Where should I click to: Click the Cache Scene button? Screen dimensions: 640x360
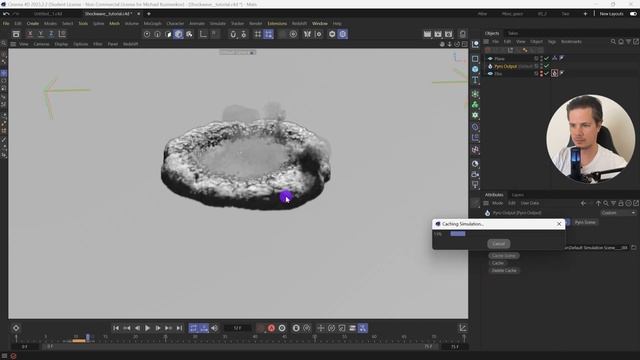[504, 256]
